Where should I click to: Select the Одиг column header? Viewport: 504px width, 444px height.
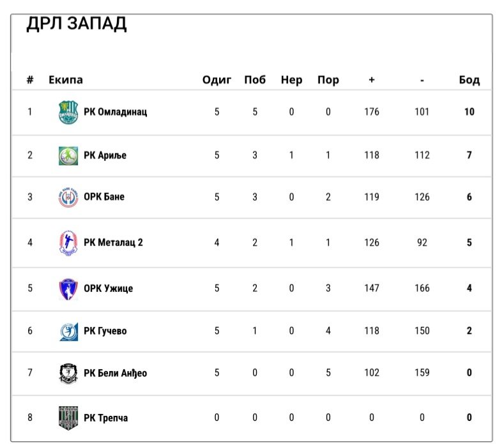pos(217,80)
